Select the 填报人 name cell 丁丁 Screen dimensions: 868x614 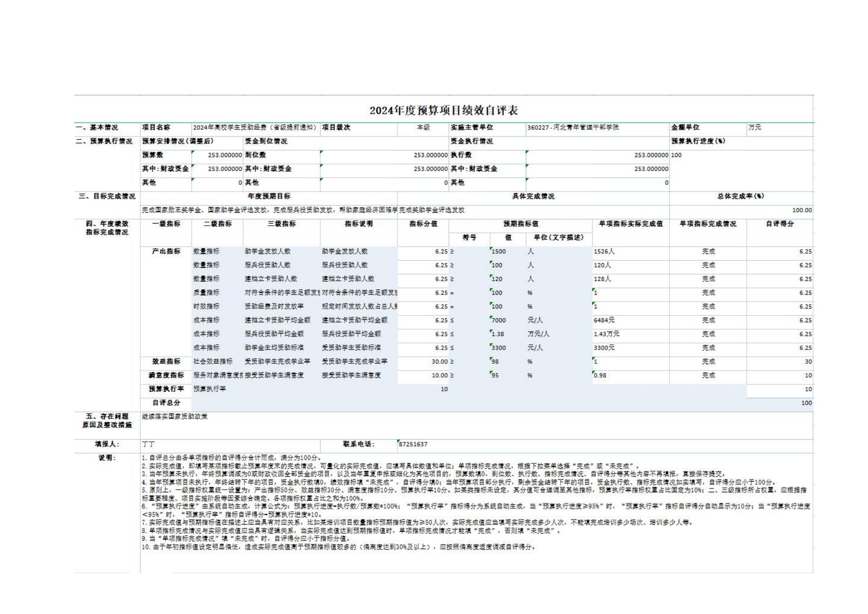point(148,444)
